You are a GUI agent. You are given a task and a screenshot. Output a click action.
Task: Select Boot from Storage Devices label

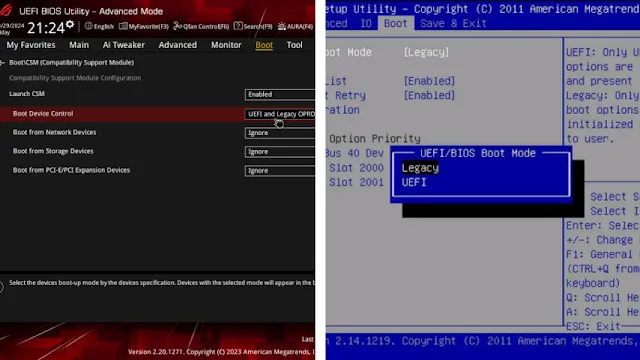pyautogui.click(x=53, y=151)
